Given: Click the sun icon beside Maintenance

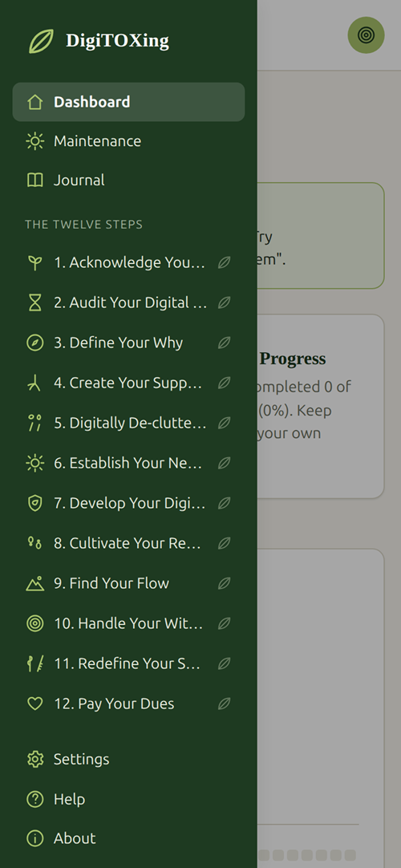Looking at the screenshot, I should click(x=34, y=141).
